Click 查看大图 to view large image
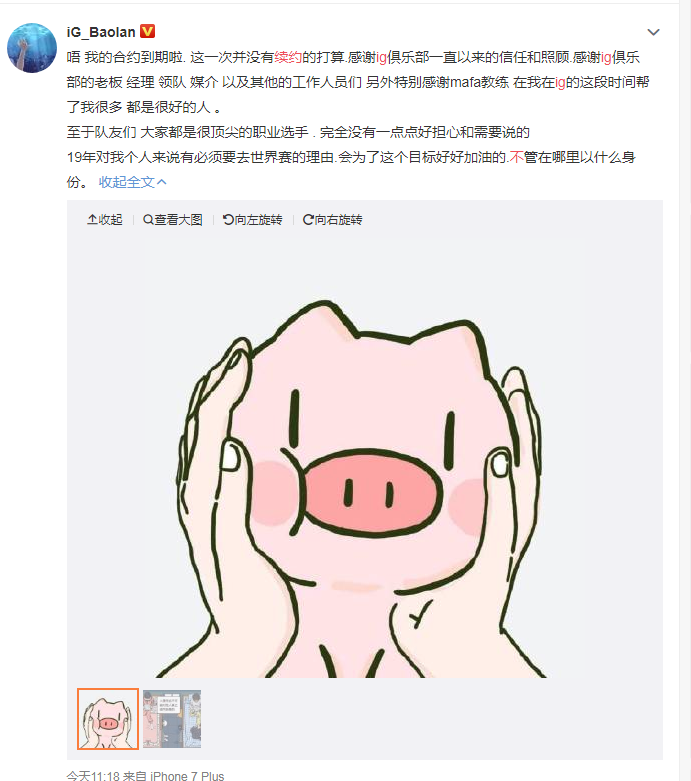Screen dimensions: 691x781 point(173,220)
